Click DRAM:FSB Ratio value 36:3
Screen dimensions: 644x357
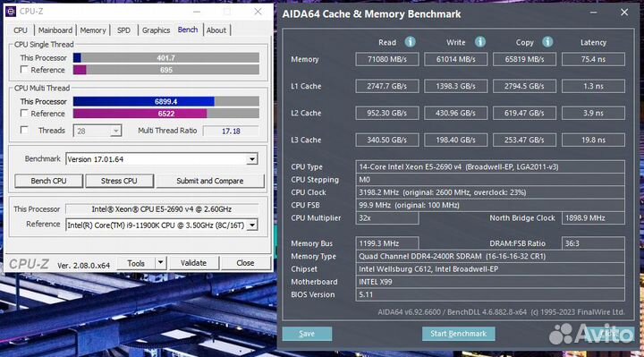pos(593,243)
